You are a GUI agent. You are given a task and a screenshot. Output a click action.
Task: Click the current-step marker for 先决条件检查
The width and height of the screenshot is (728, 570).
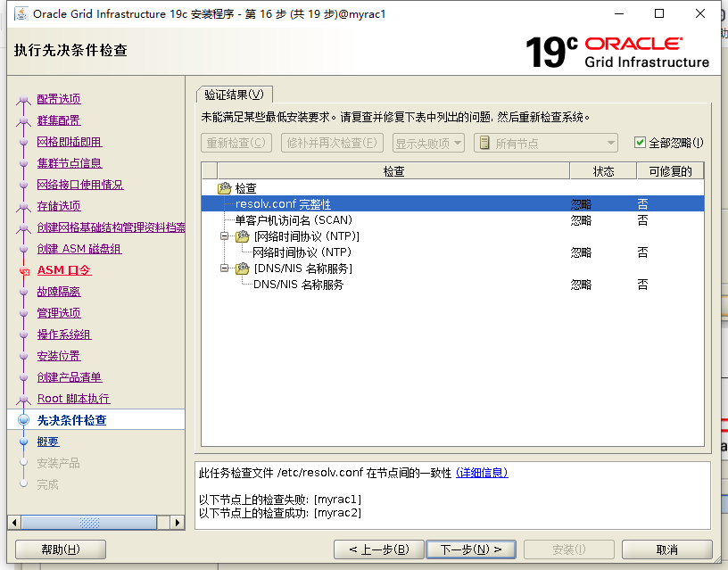(x=24, y=420)
